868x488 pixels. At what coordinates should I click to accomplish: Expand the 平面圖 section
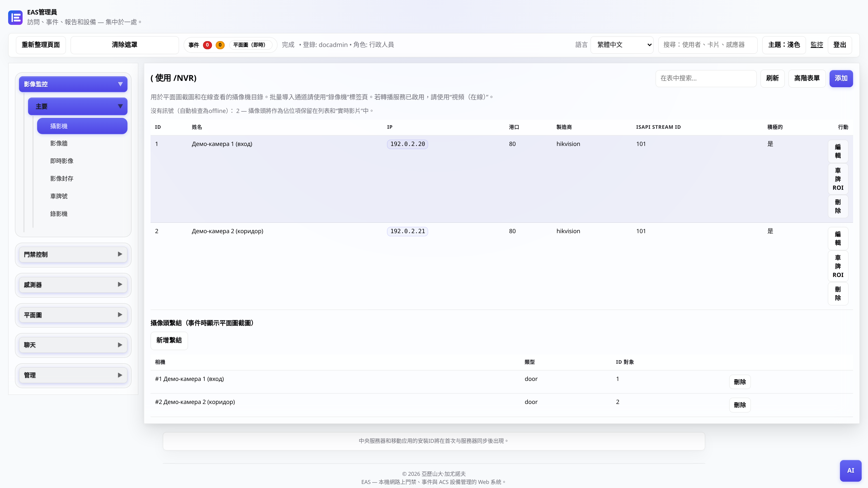pyautogui.click(x=73, y=315)
